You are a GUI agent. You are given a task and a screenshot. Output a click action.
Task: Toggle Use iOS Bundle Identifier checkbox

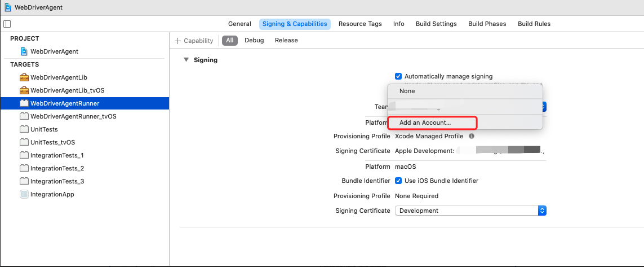coord(398,181)
